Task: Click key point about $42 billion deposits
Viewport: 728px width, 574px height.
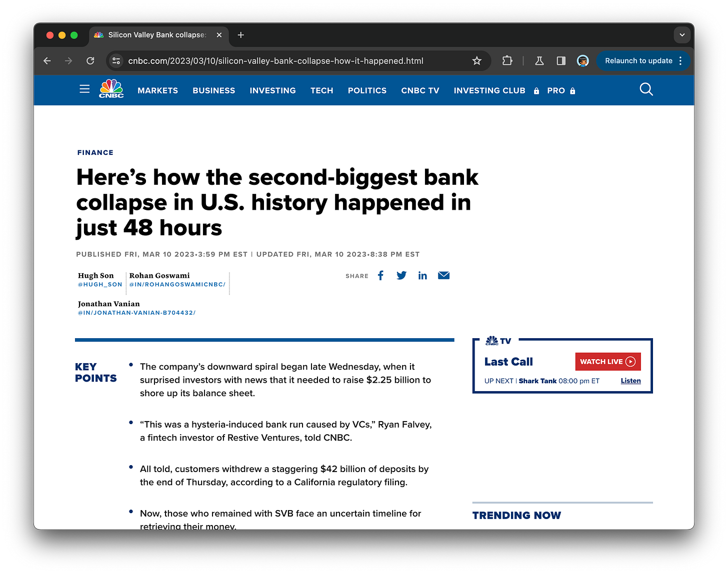Action: (284, 476)
